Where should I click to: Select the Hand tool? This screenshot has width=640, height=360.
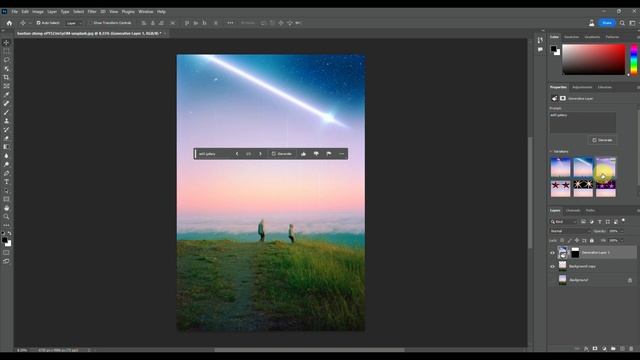[x=6, y=208]
